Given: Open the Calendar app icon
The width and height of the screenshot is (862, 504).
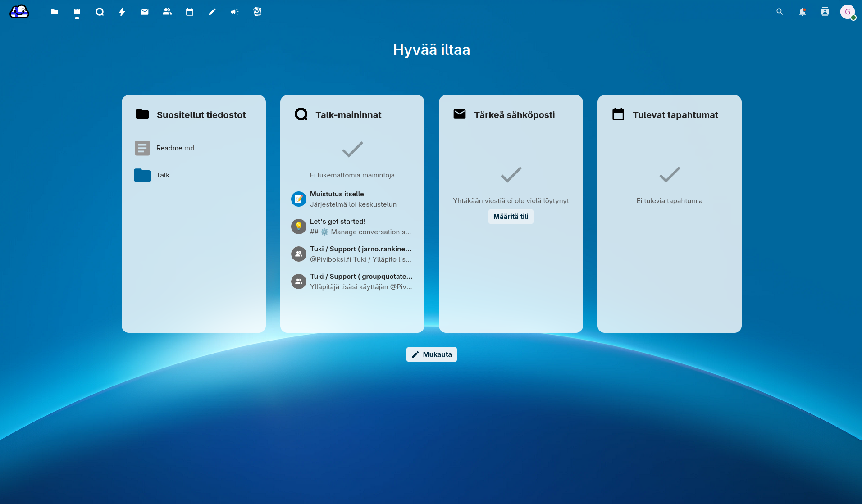Looking at the screenshot, I should click(190, 12).
